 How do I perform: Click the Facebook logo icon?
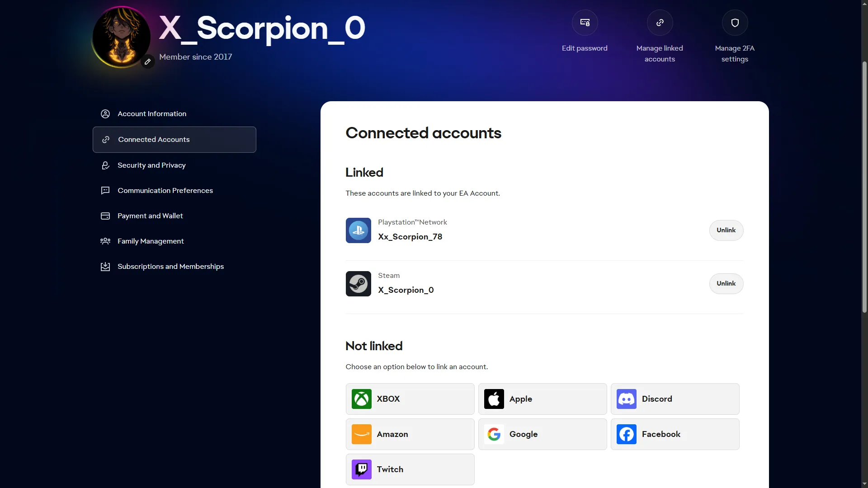click(627, 434)
